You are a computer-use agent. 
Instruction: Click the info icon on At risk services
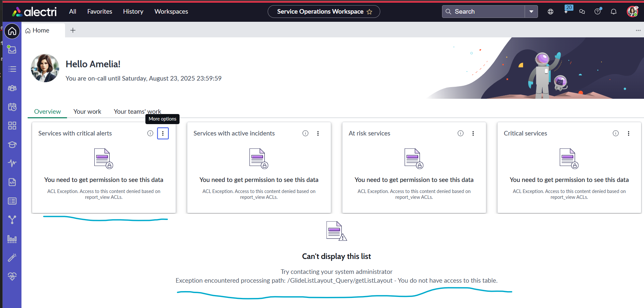tap(461, 133)
